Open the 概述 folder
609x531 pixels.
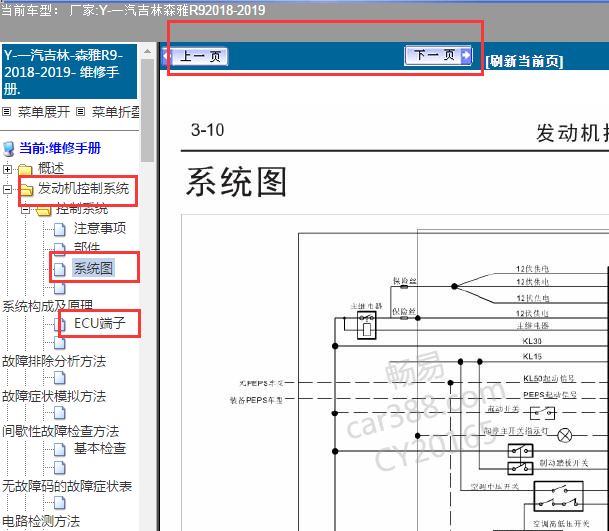pyautogui.click(x=51, y=169)
